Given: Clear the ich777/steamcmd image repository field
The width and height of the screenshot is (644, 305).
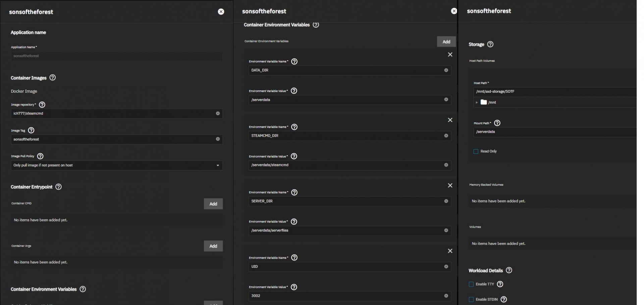Looking at the screenshot, I should pos(218,114).
